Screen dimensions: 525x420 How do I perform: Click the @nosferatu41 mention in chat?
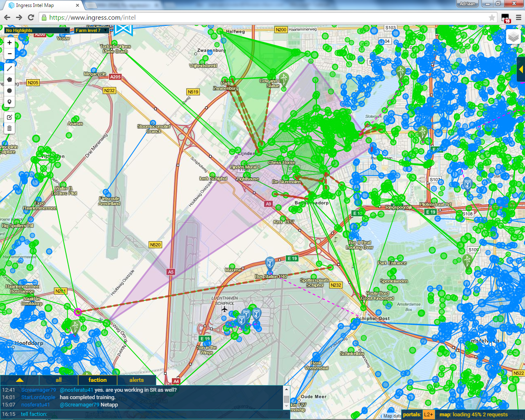pyautogui.click(x=76, y=390)
